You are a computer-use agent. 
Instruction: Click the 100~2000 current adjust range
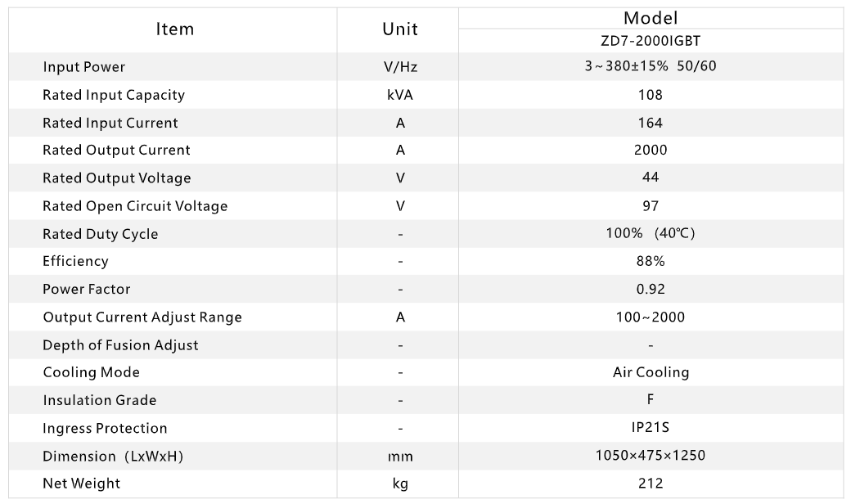[x=651, y=317]
